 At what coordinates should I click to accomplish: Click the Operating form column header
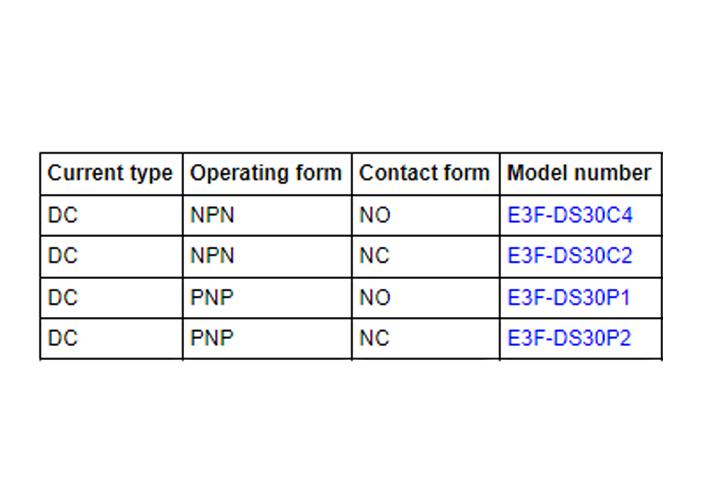tap(265, 173)
